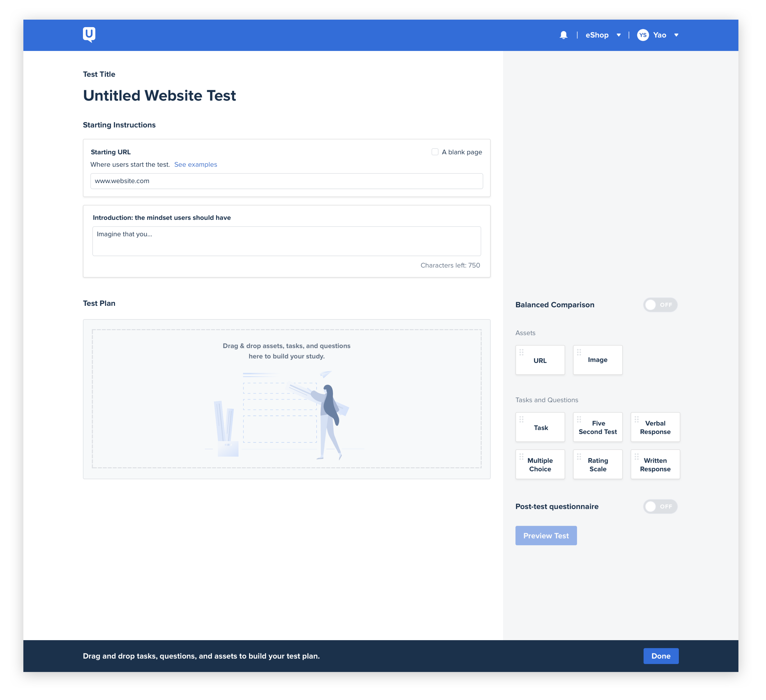Image resolution: width=766 pixels, height=700 pixels.
Task: Select the Task card
Action: pyautogui.click(x=540, y=427)
